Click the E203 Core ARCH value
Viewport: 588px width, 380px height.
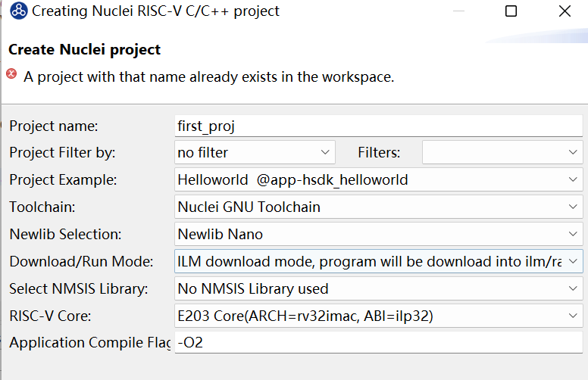click(x=305, y=316)
